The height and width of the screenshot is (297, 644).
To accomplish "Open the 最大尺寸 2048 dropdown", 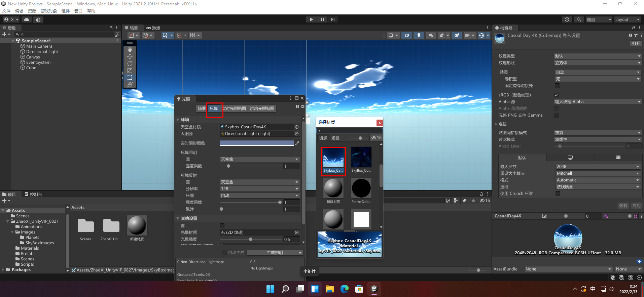I will 598,167.
